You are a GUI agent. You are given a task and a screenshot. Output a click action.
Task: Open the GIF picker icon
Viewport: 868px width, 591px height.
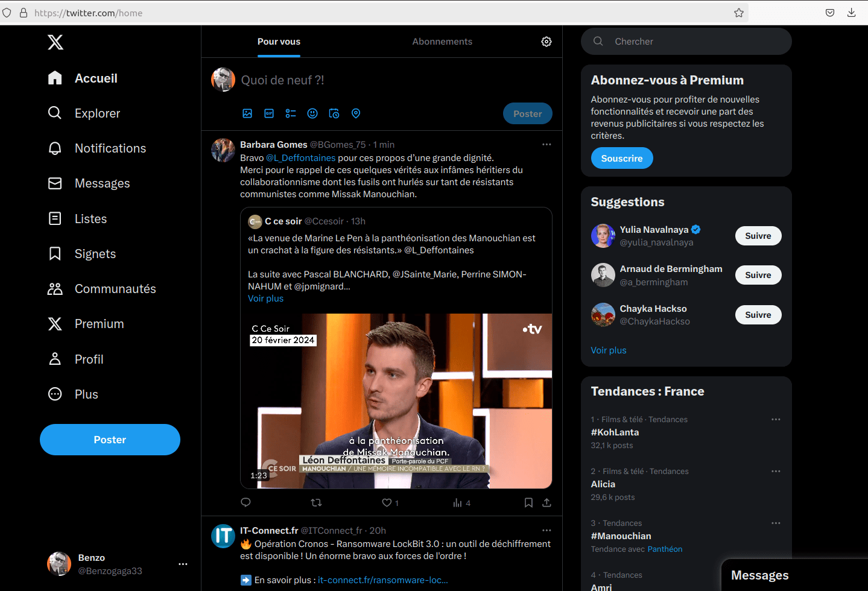[269, 113]
